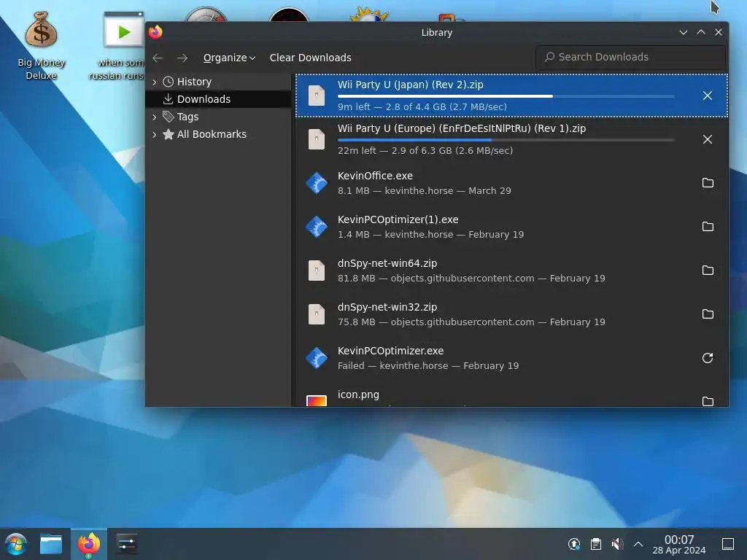This screenshot has width=747, height=560.
Task: Click the Firefox logo in Library title bar
Action: point(155,32)
